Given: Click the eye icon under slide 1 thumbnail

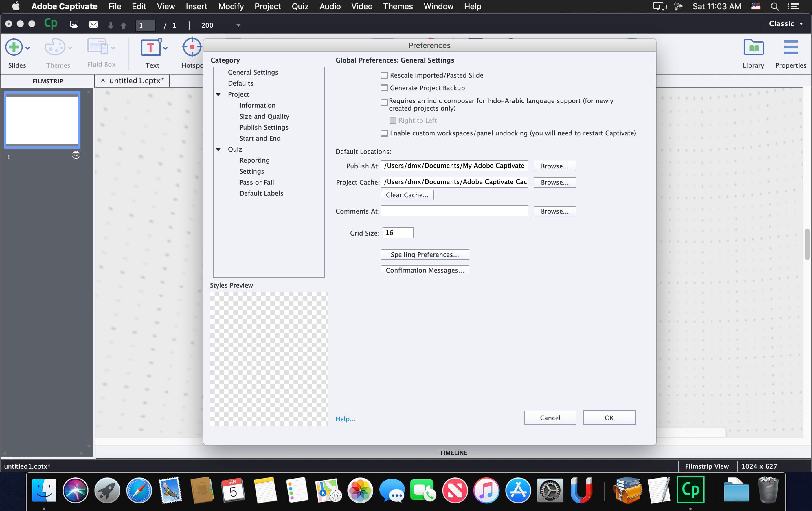Looking at the screenshot, I should [x=76, y=155].
